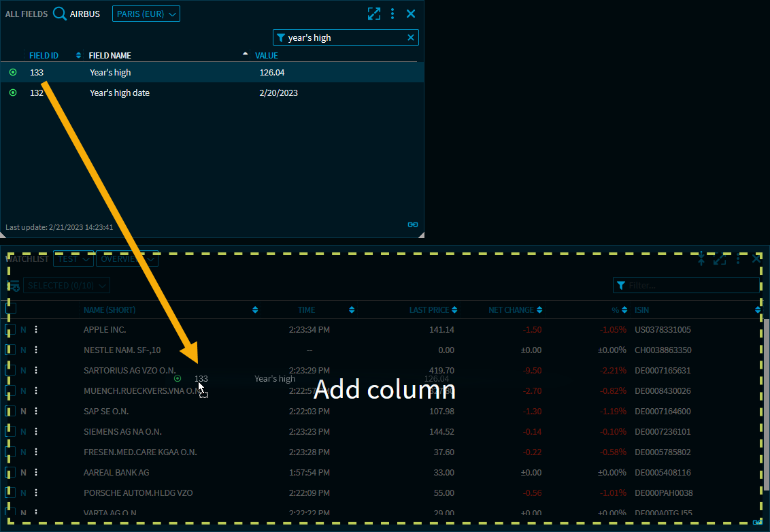
Task: Open the PARIS (EUR) exchange dropdown
Action: coord(146,14)
